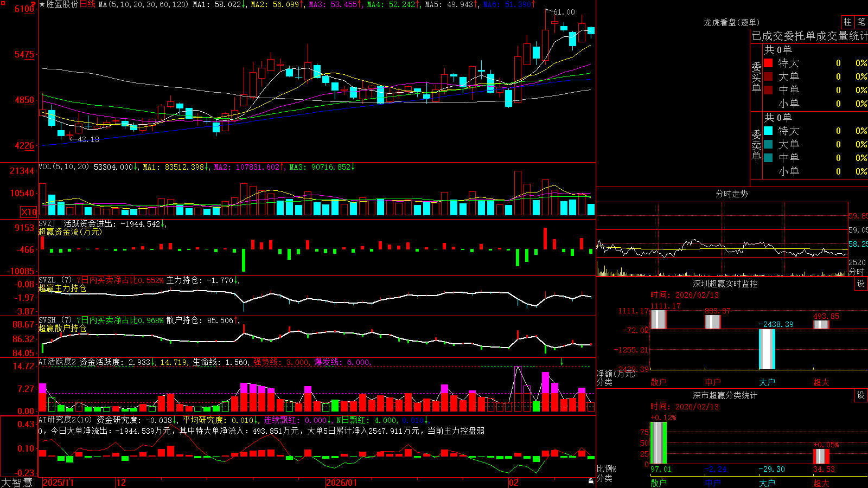The image size is (868, 488).
Task: Click the 大智慧 logo at bottom left
Action: (x=17, y=482)
